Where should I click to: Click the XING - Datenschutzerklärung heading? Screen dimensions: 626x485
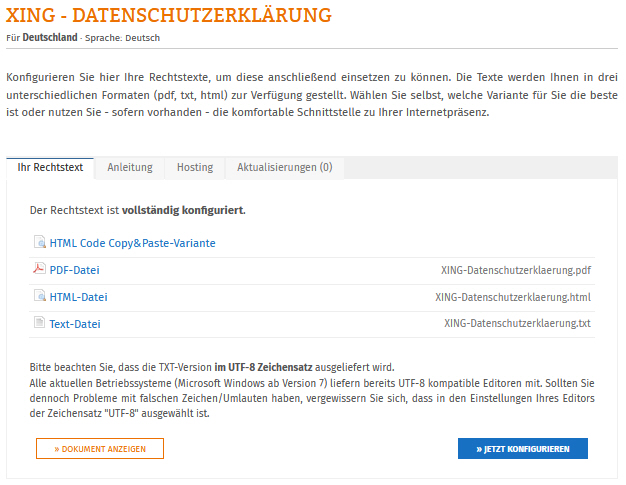click(169, 16)
